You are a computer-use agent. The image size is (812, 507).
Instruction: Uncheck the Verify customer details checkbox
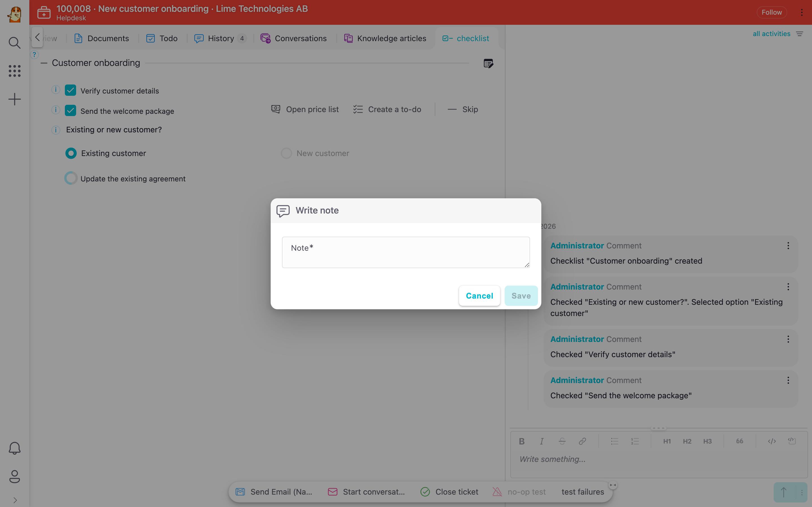tap(70, 90)
